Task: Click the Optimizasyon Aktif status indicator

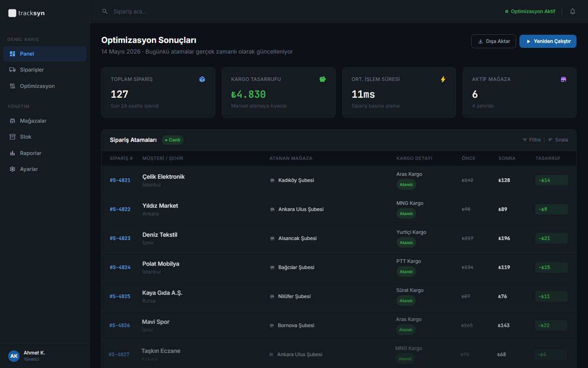Action: [x=530, y=11]
